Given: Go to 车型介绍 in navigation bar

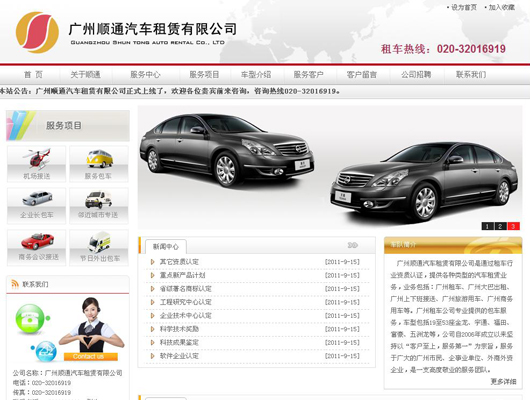Looking at the screenshot, I should (256, 74).
